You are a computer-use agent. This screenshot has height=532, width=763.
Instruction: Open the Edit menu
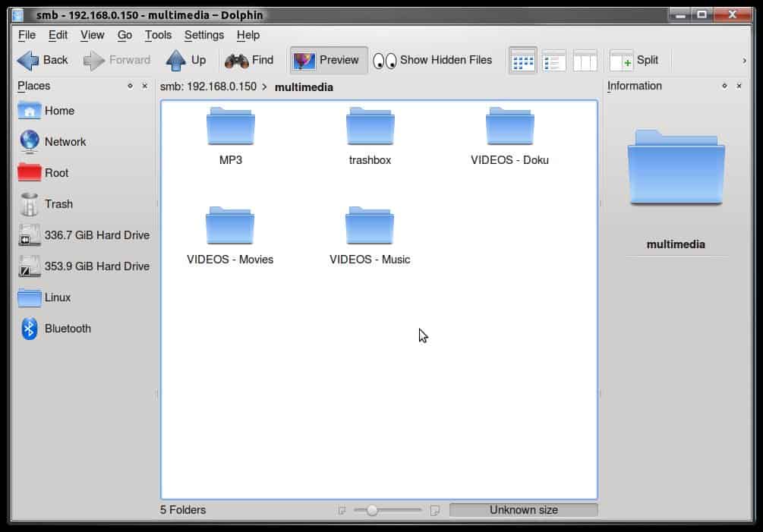[x=58, y=35]
